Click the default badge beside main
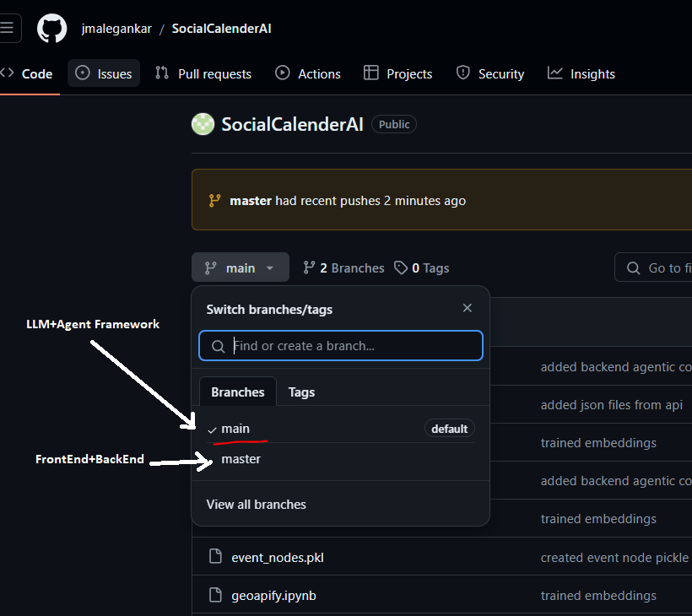 (x=449, y=429)
